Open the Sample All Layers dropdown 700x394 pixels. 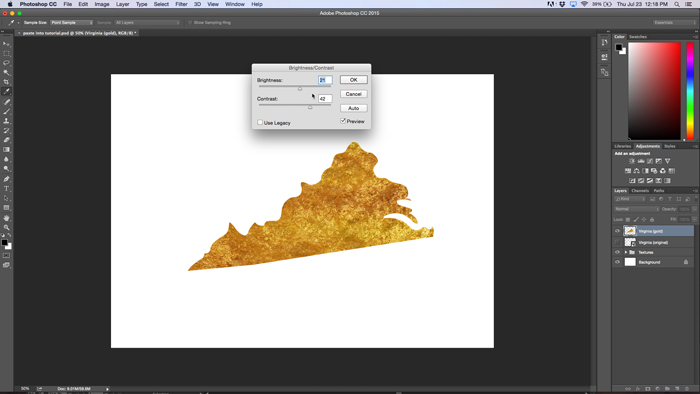[147, 22]
